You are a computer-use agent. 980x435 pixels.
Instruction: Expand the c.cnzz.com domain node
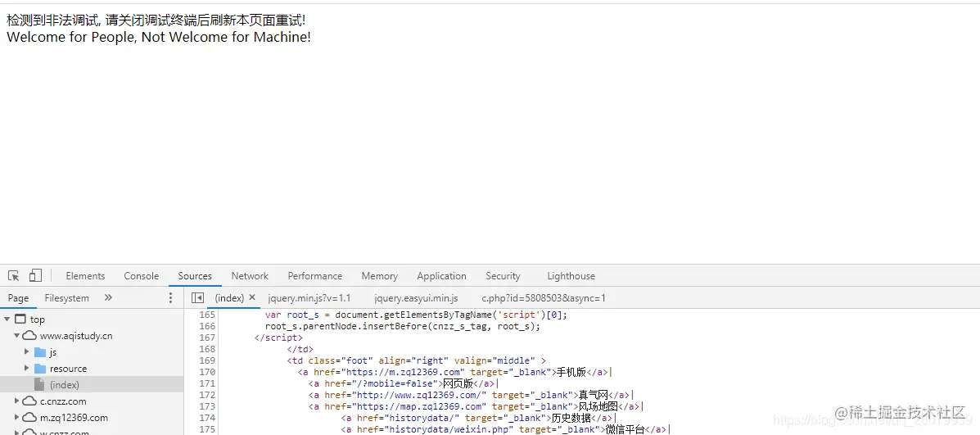(17, 401)
